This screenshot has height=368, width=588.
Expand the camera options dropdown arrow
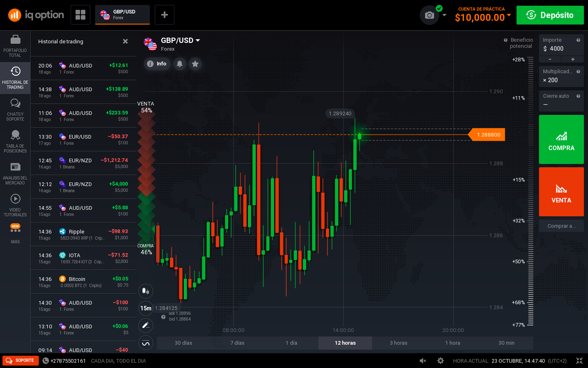coord(445,15)
